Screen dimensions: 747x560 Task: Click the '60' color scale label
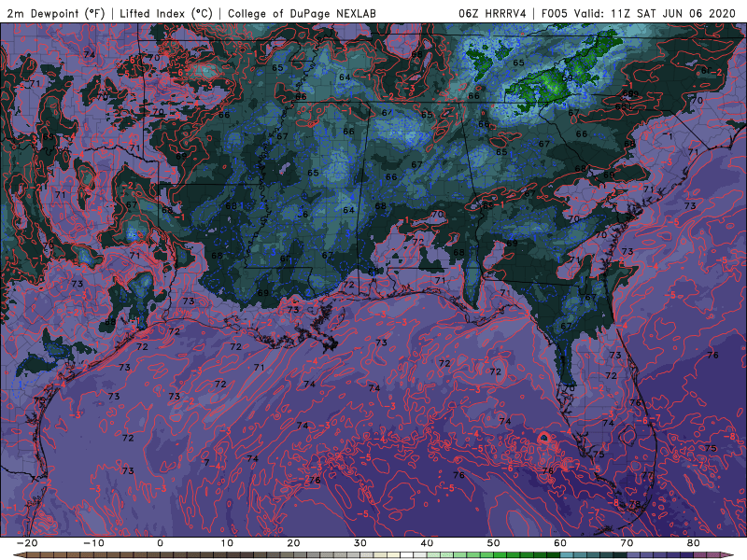point(560,543)
